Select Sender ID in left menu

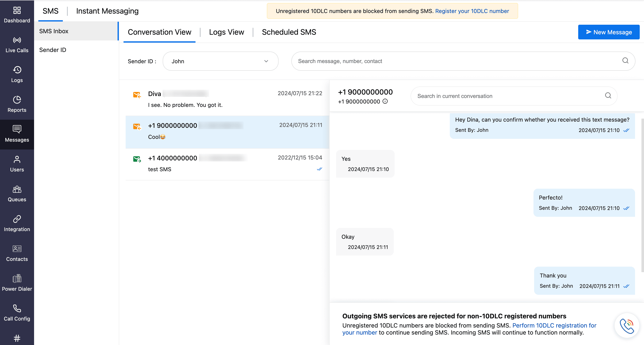(53, 50)
